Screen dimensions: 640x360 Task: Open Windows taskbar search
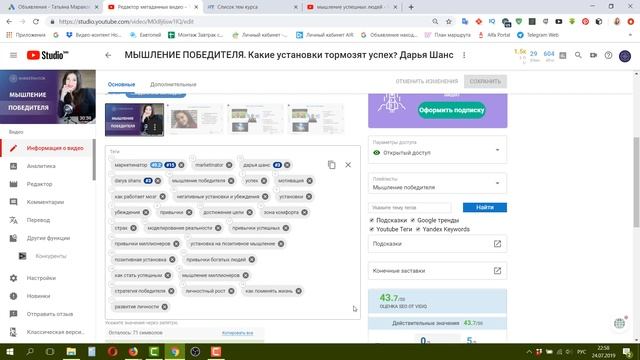[30, 351]
